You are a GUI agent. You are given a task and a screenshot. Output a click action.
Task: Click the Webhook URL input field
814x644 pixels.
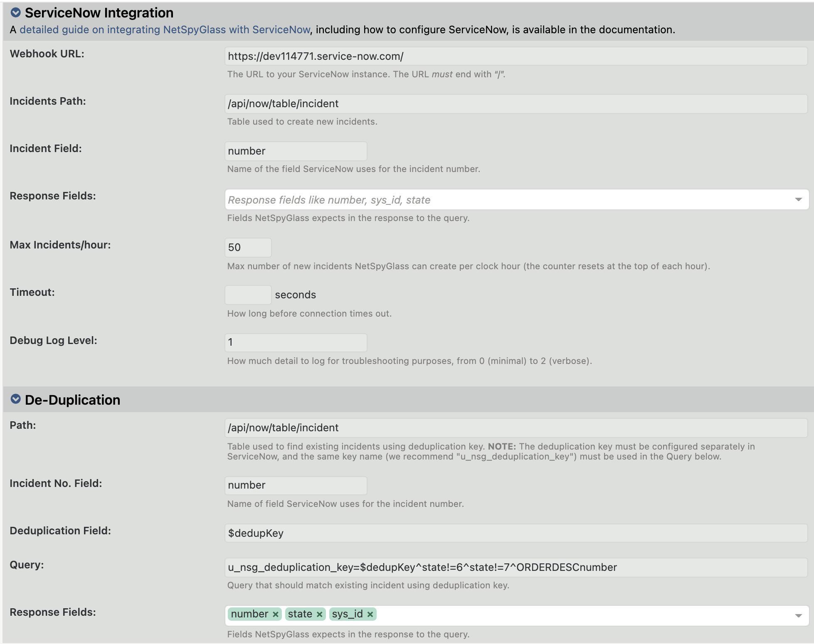pyautogui.click(x=516, y=56)
